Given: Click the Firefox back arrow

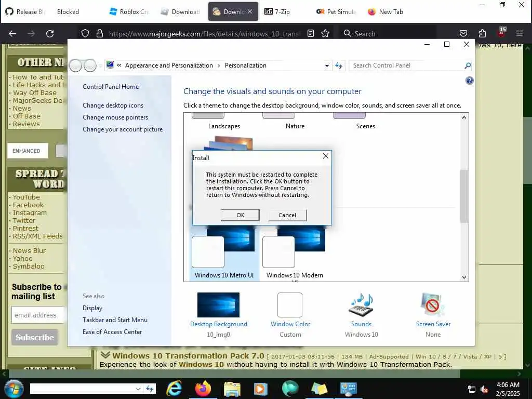Looking at the screenshot, I should [12, 34].
